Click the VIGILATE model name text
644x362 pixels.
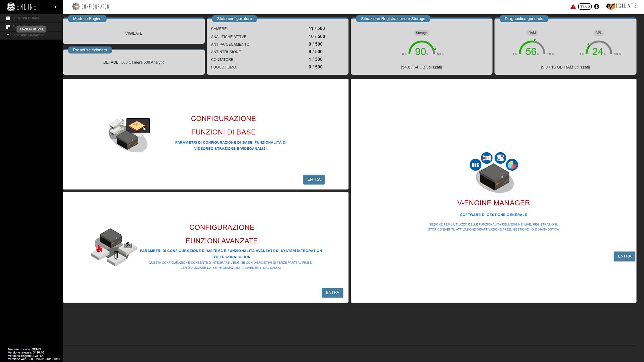click(x=134, y=33)
